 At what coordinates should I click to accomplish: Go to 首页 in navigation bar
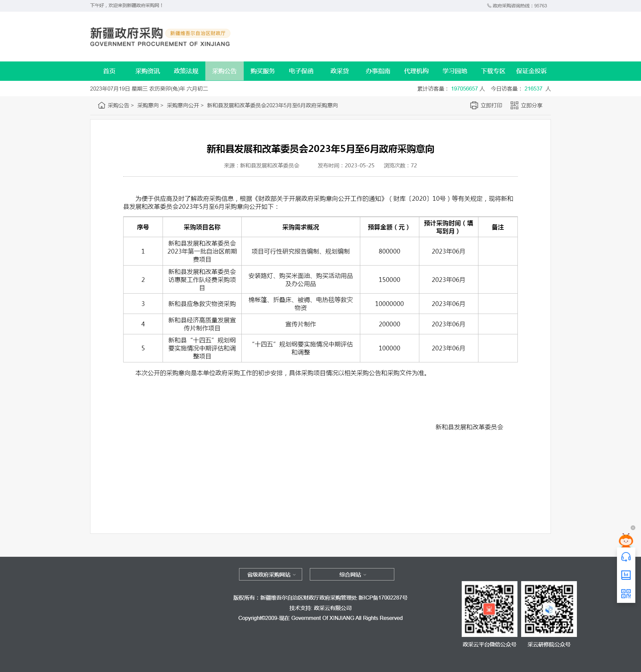(x=109, y=71)
